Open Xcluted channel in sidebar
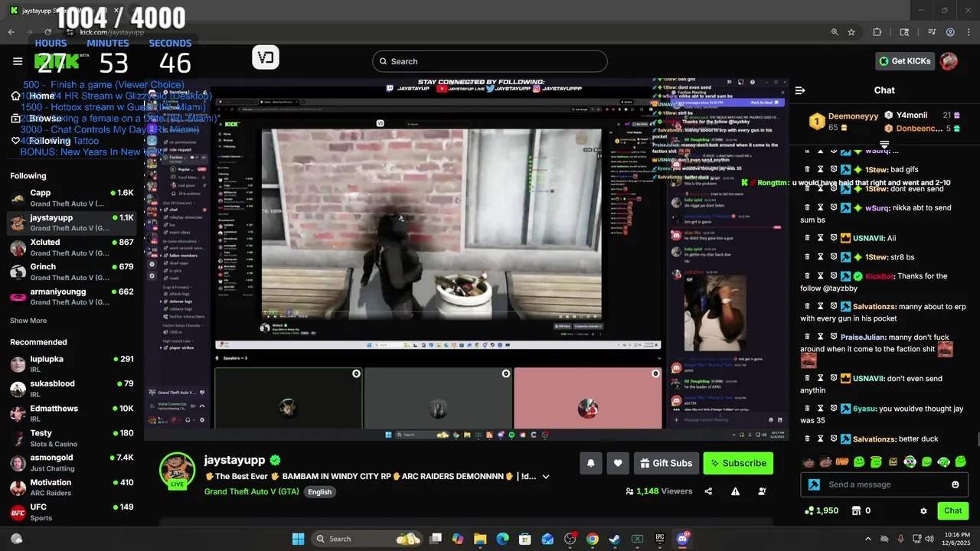 72,247
